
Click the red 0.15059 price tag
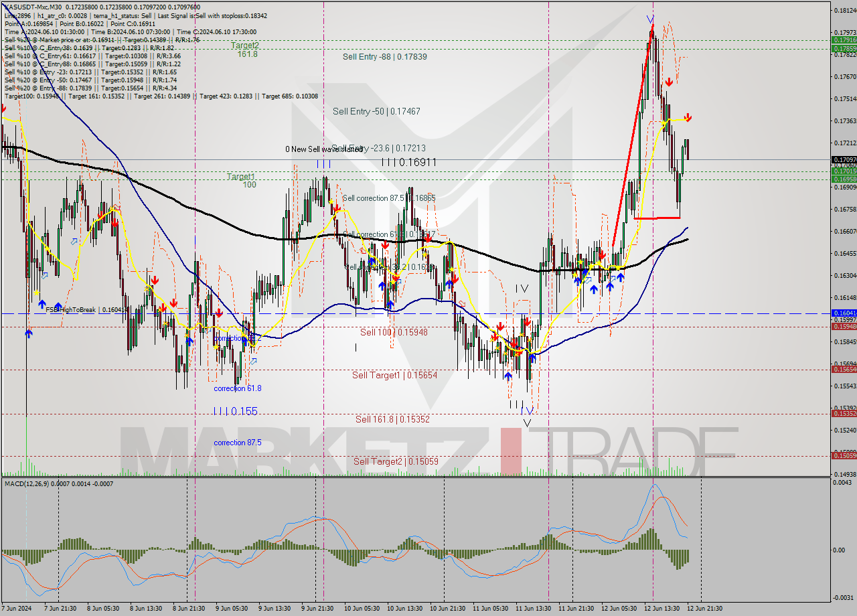point(844,456)
